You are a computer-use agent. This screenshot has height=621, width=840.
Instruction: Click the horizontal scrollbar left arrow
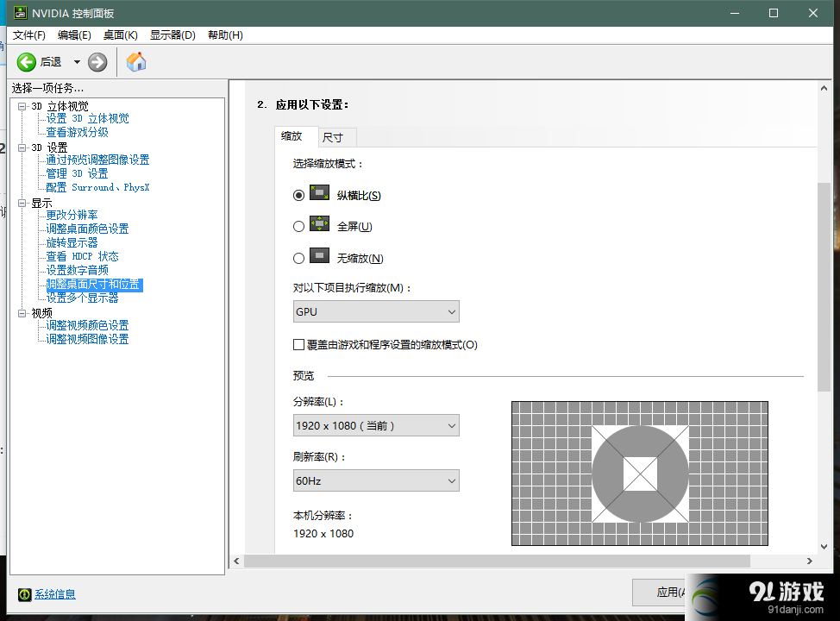pyautogui.click(x=237, y=561)
